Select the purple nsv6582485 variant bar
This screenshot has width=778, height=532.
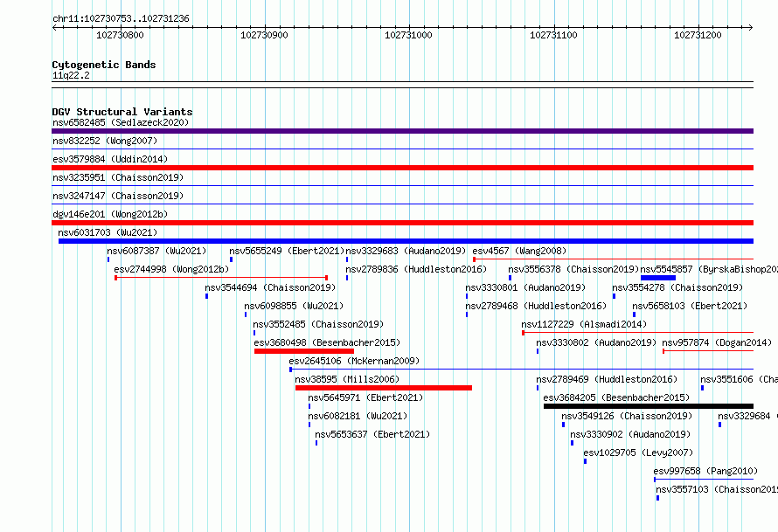402,131
